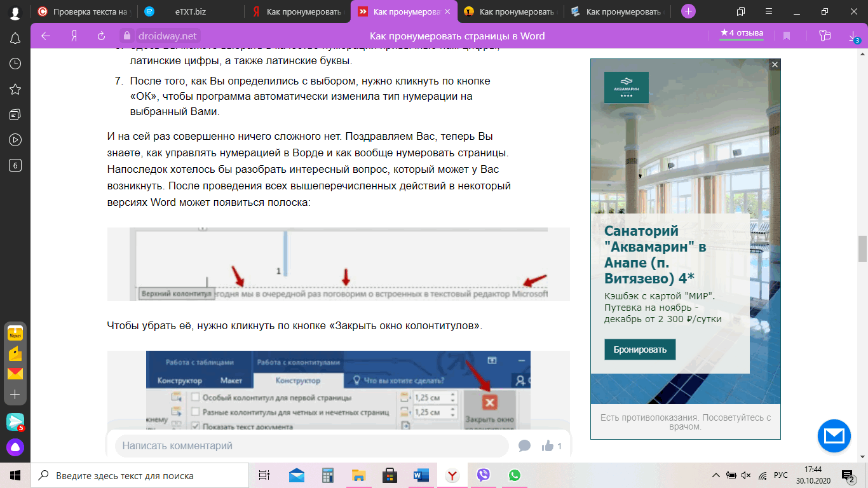Bookmark this page from address bar
This screenshot has height=488, width=868.
[786, 36]
